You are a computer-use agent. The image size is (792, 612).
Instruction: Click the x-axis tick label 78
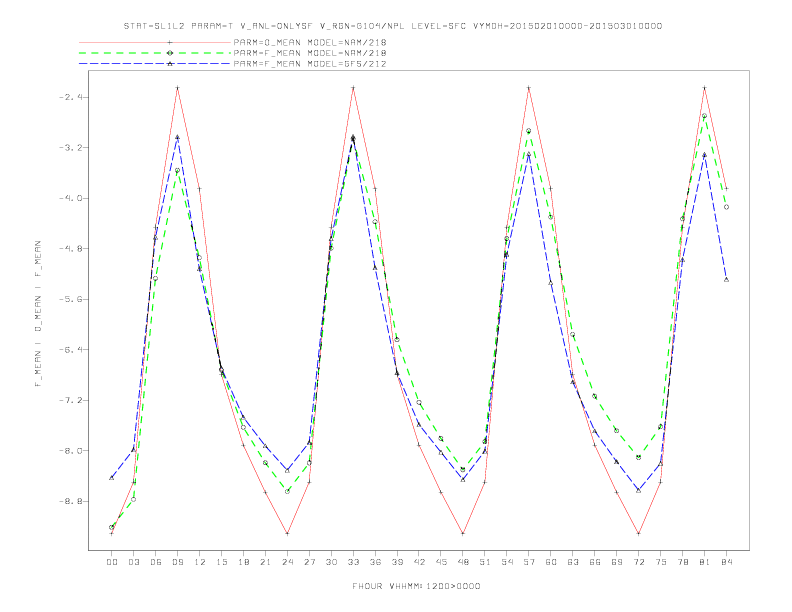[x=683, y=562]
